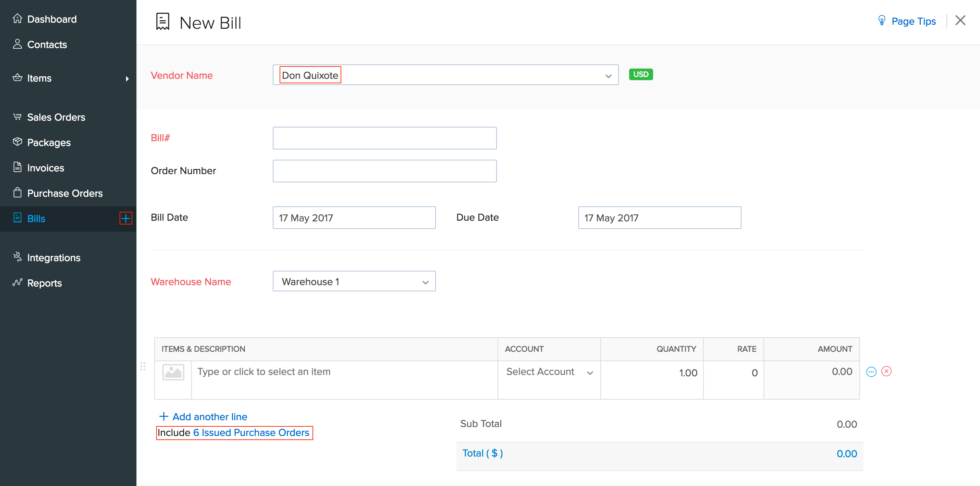Click the Page Tips bulb icon
This screenshot has width=980, height=486.
pos(883,21)
